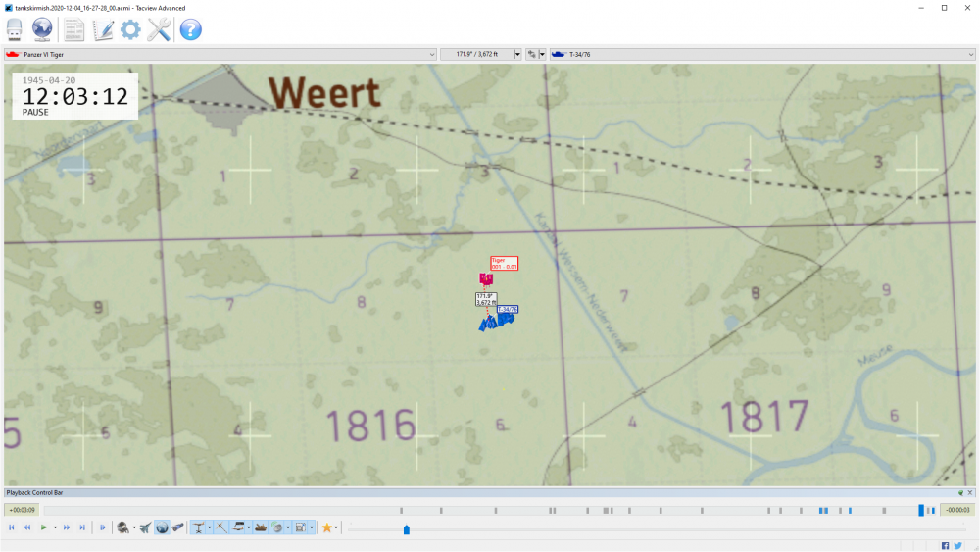The height and width of the screenshot is (552, 980).
Task: Click the 12:03:12 clock display
Action: click(x=75, y=97)
